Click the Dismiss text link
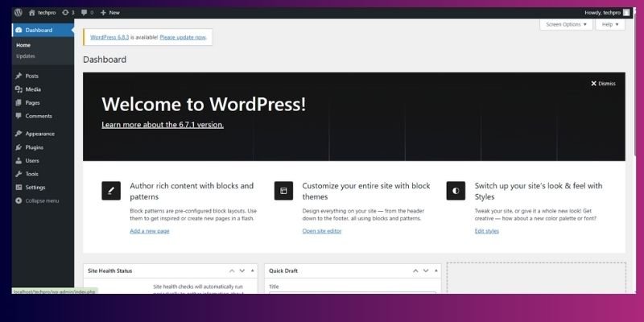This screenshot has width=644, height=322. (607, 84)
